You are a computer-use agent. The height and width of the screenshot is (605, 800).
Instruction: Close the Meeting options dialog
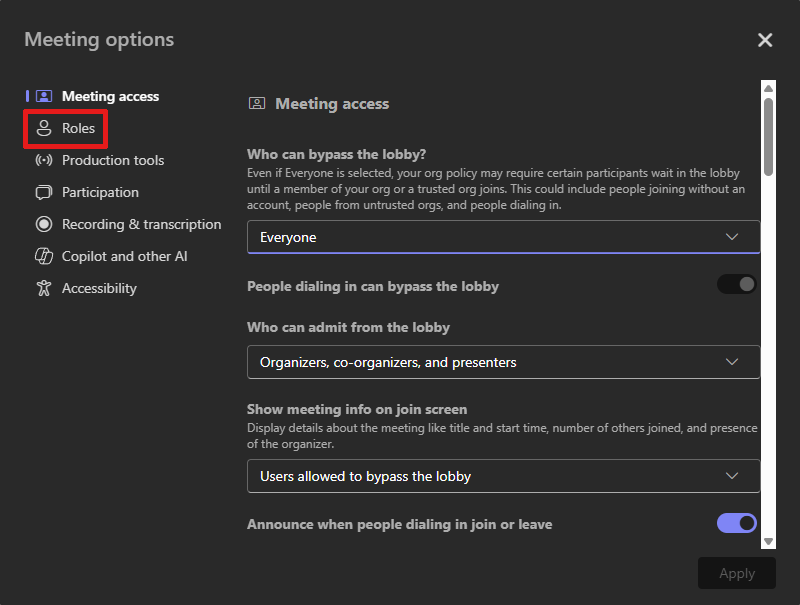point(765,40)
